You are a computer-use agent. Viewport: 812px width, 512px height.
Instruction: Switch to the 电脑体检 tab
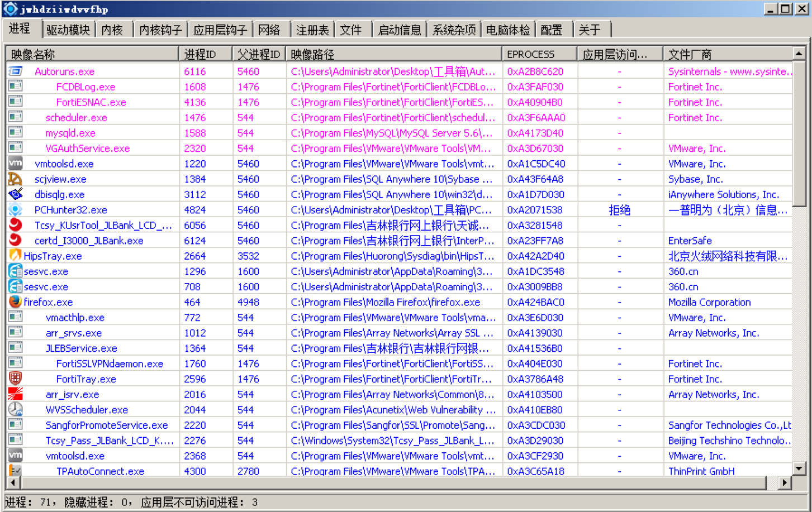point(508,30)
